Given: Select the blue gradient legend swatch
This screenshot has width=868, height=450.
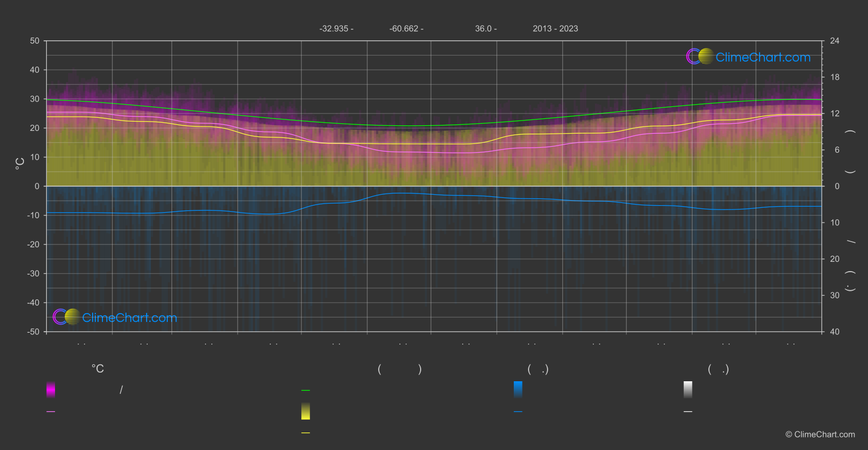Looking at the screenshot, I should (x=518, y=389).
